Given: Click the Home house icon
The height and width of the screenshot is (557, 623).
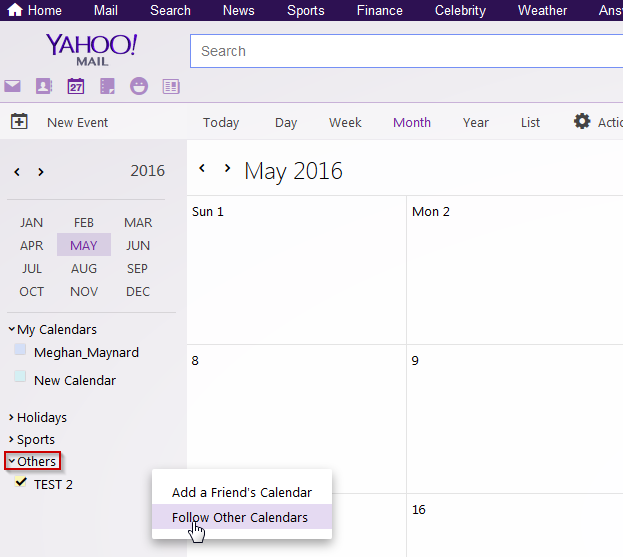Looking at the screenshot, I should click(15, 10).
